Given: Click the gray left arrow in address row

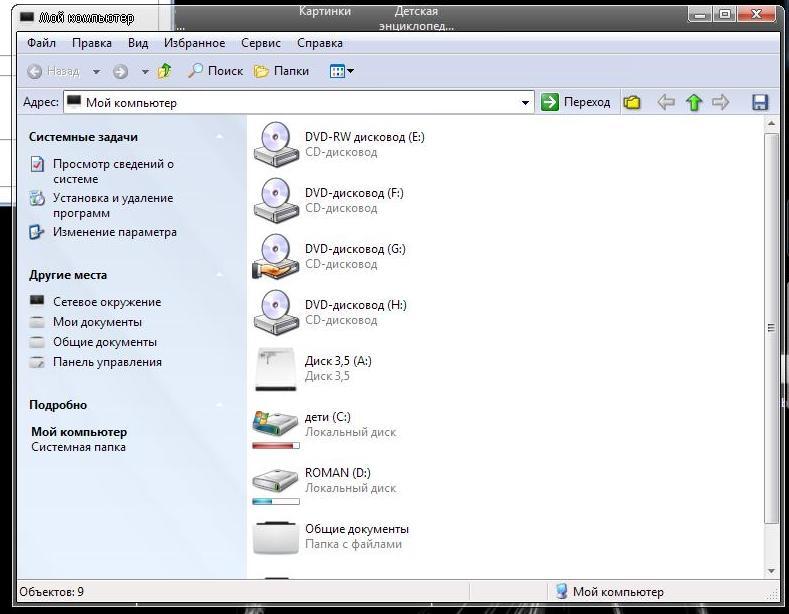Looking at the screenshot, I should 666,102.
